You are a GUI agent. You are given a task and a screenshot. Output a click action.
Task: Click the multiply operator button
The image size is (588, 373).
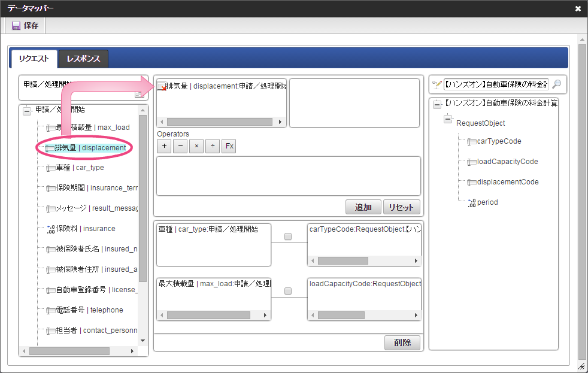pos(196,146)
